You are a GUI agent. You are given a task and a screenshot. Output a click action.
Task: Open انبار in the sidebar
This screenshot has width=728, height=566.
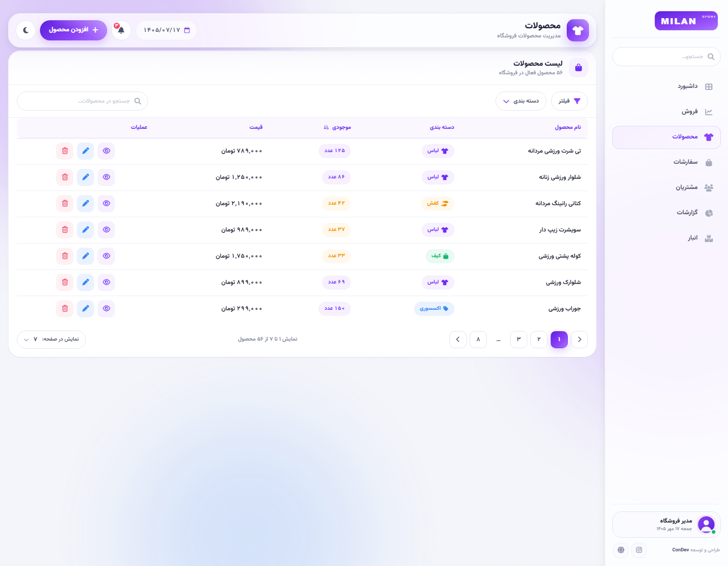point(666,238)
